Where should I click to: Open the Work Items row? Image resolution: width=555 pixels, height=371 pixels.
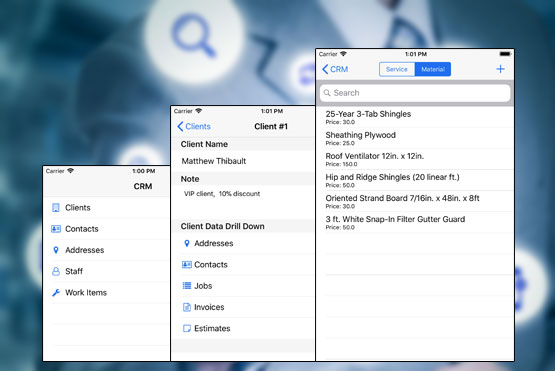tap(107, 292)
